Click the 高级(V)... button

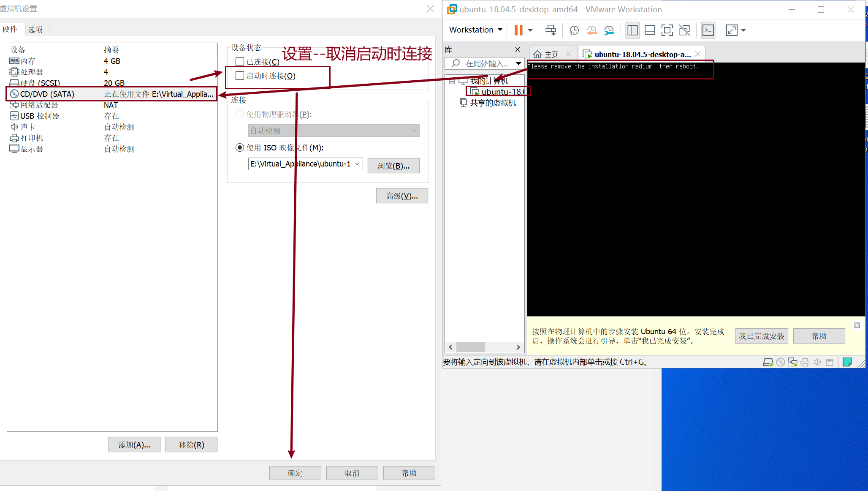click(x=402, y=196)
